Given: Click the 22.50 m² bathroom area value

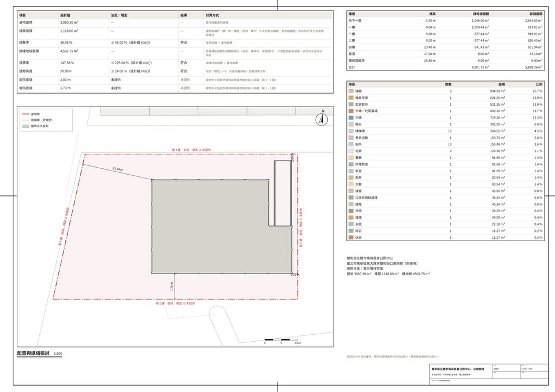Looking at the screenshot, I should point(498,224).
